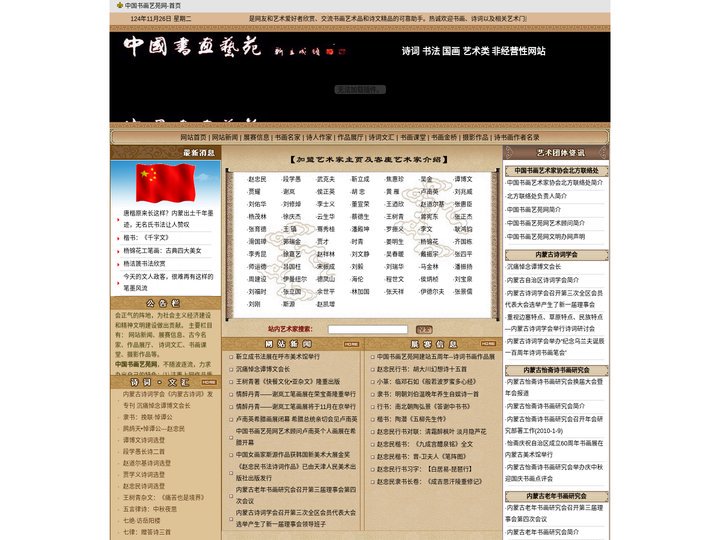Open artist link 段学愚
Screen dimensions: 720x540
(292, 179)
